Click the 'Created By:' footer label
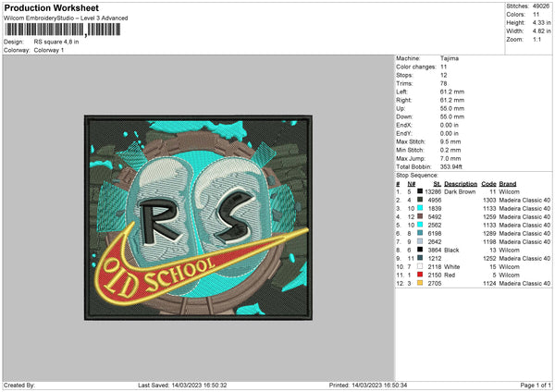Screen dimensions: 555x392 (19, 386)
